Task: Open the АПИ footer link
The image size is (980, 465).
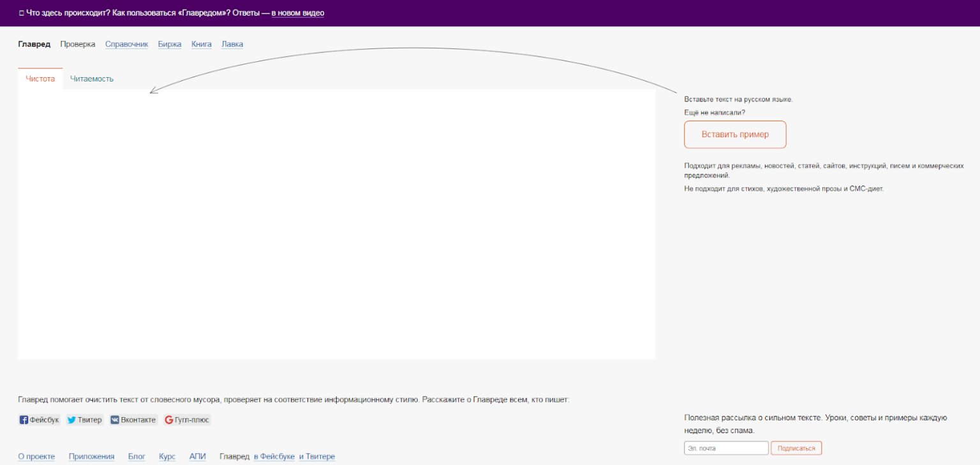Action: 198,457
